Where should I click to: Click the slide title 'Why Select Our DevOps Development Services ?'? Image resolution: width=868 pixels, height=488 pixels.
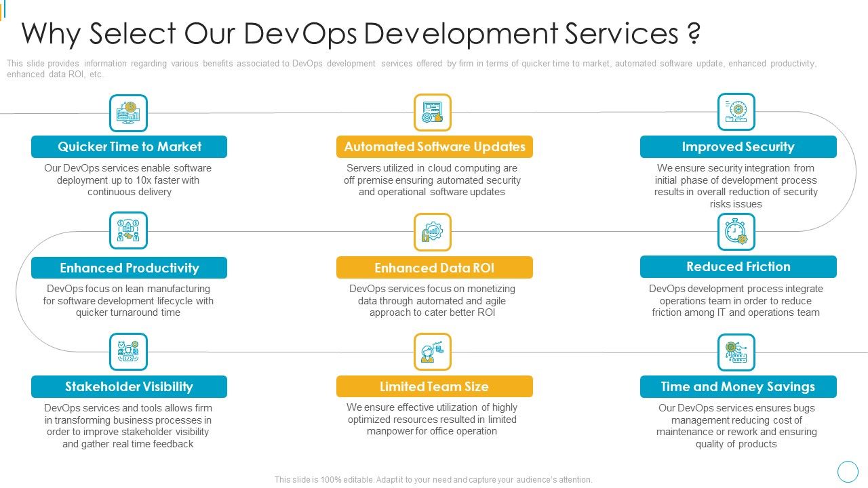(361, 33)
